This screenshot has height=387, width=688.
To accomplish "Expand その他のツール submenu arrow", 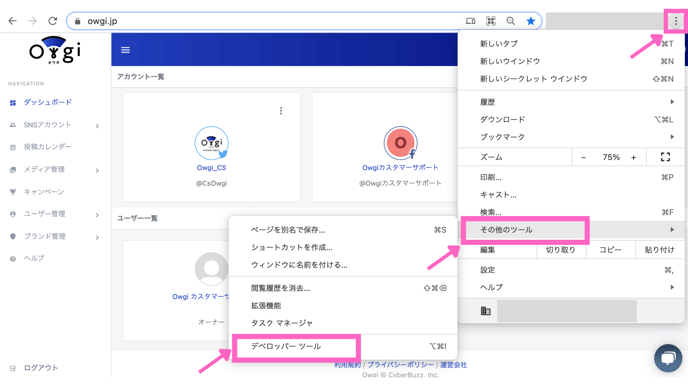I will [672, 229].
